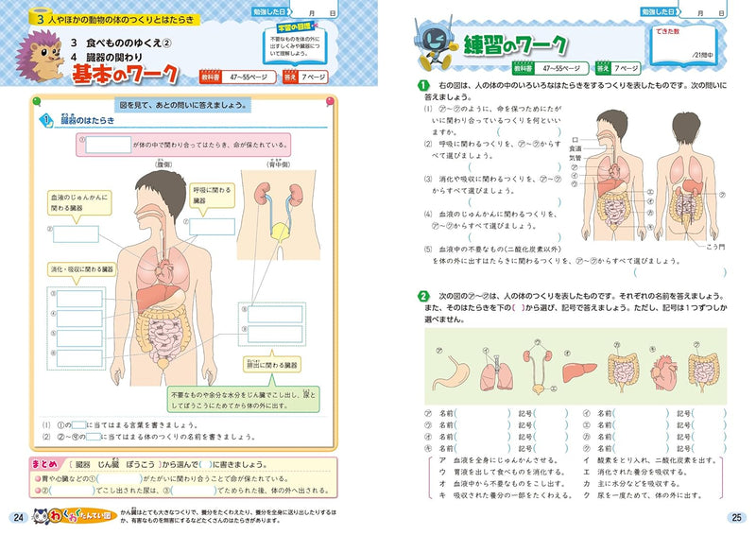Click the わくわくたんてい団 orange logo
The image size is (756, 535).
83,516
